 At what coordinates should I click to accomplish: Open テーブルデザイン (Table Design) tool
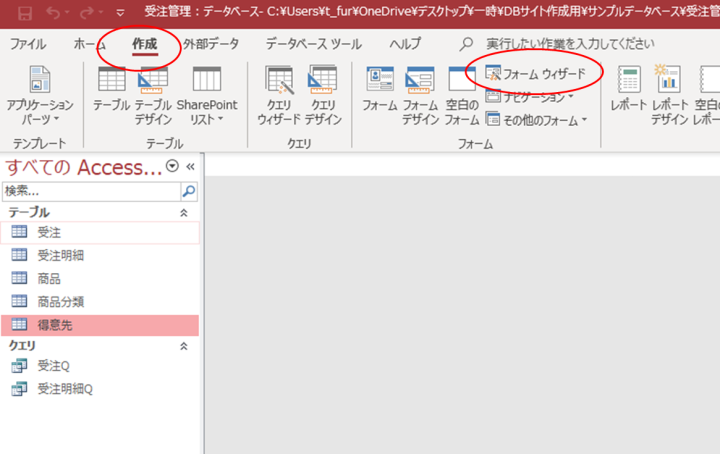click(153, 90)
